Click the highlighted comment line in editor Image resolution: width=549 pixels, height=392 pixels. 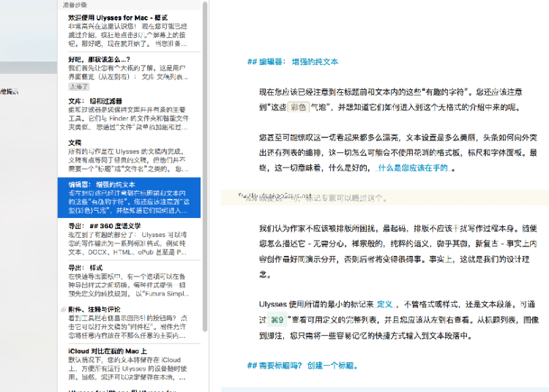coord(315,198)
